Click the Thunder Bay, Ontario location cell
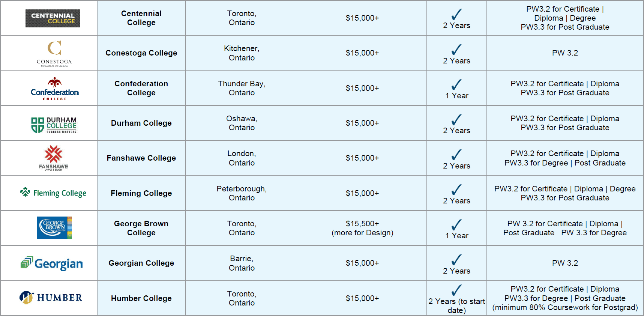The width and height of the screenshot is (644, 316). pos(242,88)
